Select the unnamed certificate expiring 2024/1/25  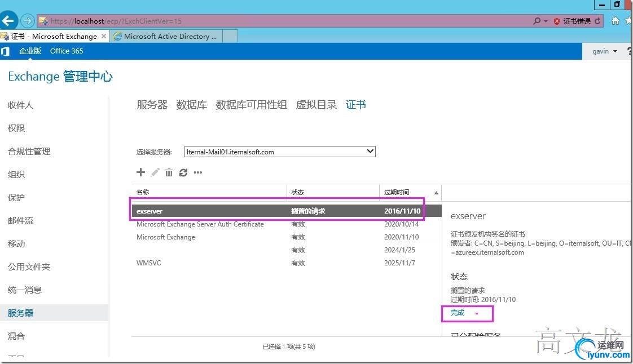point(287,250)
